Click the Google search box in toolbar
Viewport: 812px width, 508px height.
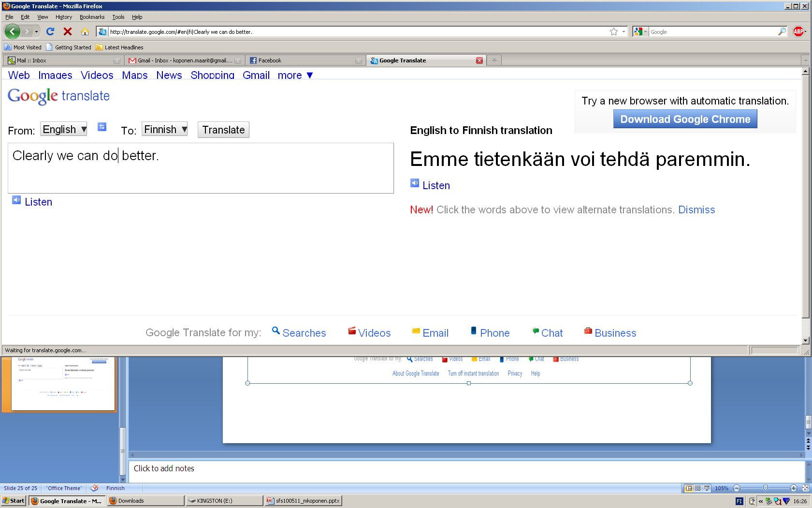(x=713, y=31)
